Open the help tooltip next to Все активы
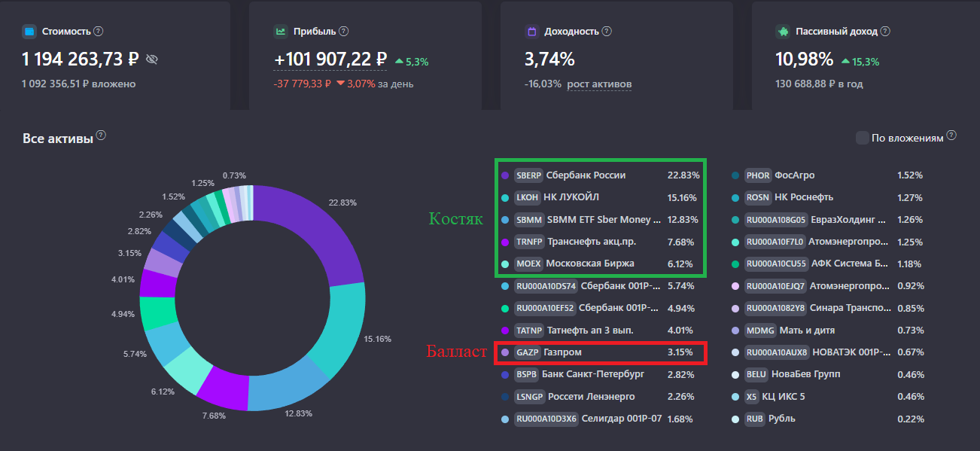This screenshot has height=451, width=980. [x=101, y=136]
